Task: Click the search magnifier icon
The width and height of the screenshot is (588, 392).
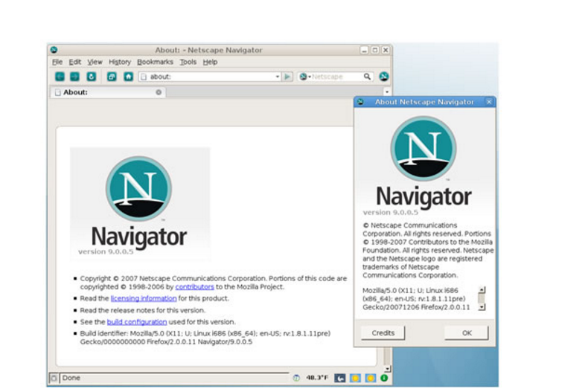Action: (x=367, y=77)
